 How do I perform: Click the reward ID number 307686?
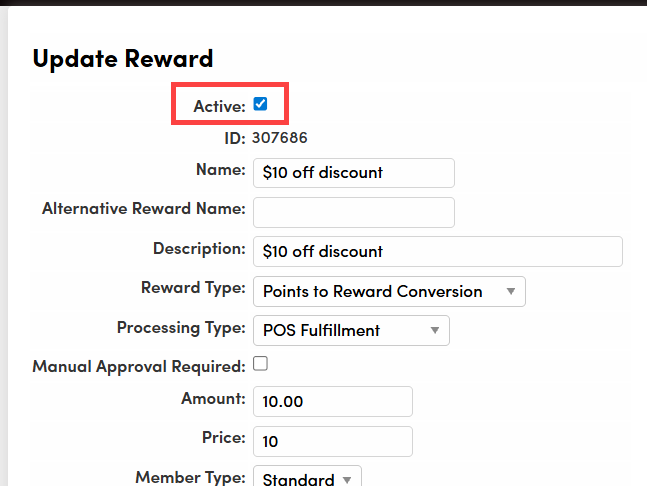280,137
